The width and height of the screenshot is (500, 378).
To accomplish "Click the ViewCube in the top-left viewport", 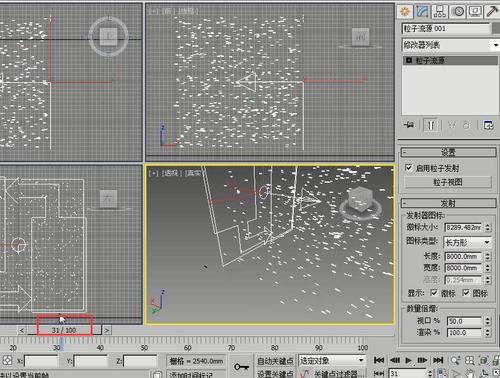I will (109, 36).
